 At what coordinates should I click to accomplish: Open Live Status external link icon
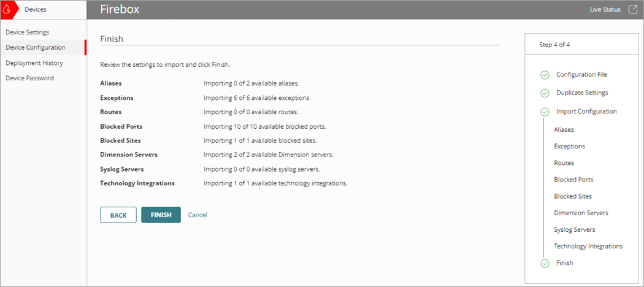[633, 9]
